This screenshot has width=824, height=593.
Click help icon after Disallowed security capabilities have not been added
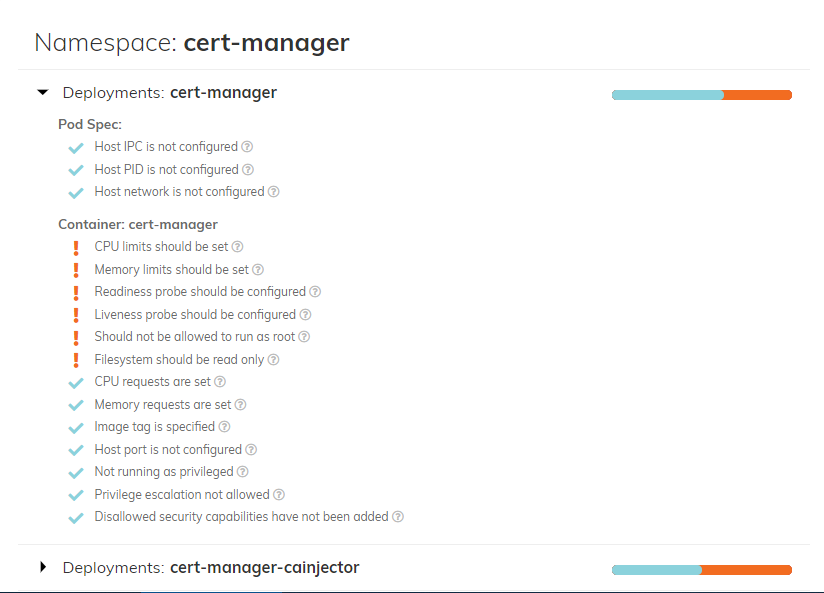tap(398, 516)
